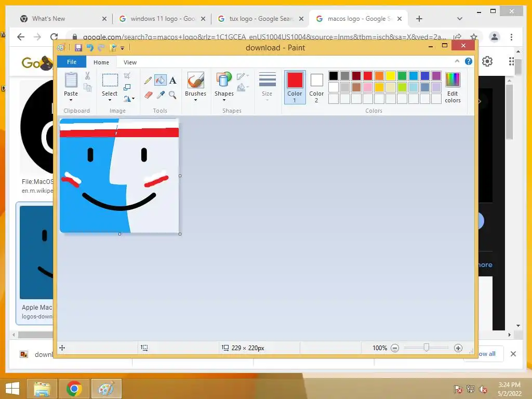The height and width of the screenshot is (399, 532).
Task: Pick the black color swatch
Action: [334, 76]
